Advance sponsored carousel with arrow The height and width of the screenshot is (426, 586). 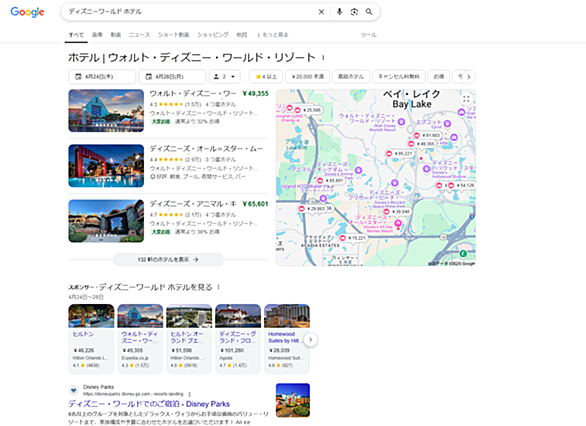[x=311, y=340]
